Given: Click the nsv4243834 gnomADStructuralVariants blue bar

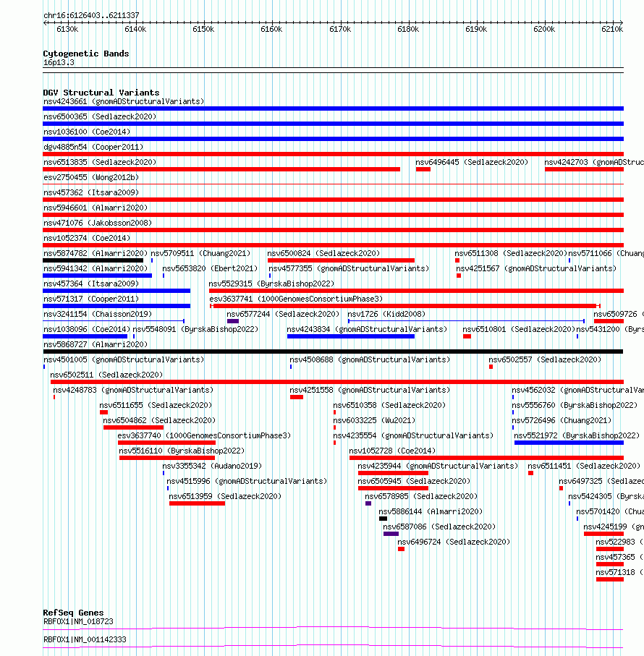Looking at the screenshot, I should [351, 336].
